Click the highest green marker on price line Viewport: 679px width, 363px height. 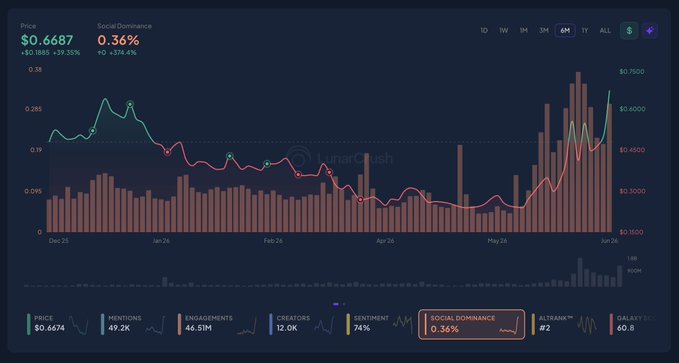130,104
